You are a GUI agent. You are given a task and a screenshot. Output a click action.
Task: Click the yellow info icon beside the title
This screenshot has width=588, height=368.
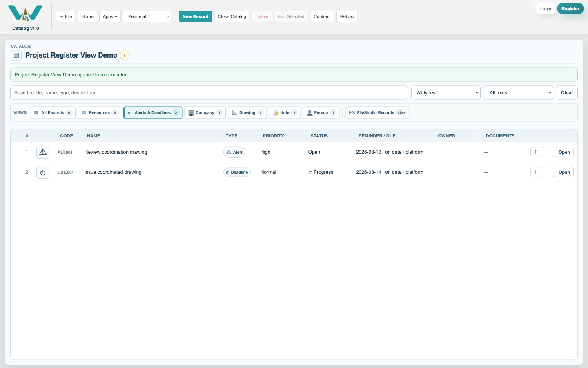(125, 55)
